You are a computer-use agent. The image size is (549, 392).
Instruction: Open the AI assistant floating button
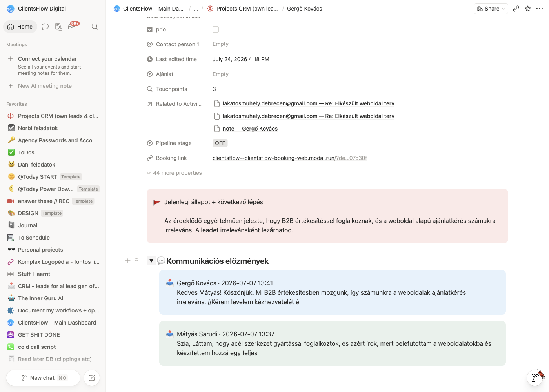click(x=536, y=377)
